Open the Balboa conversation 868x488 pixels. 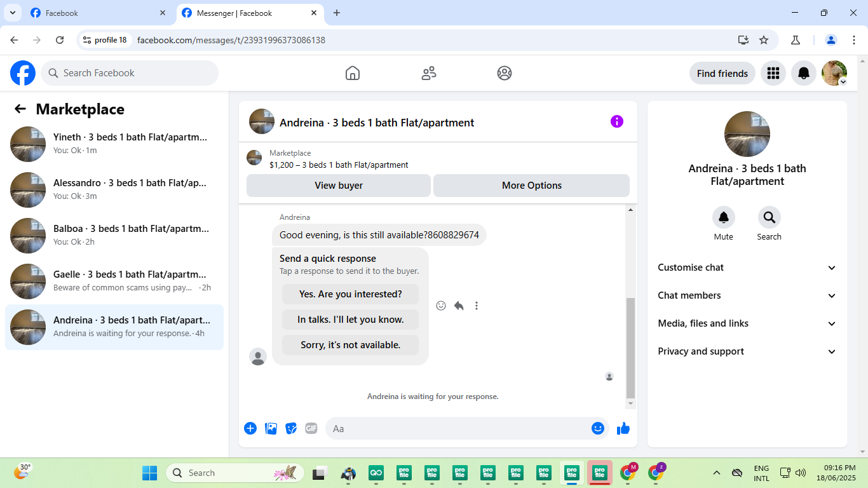pos(114,236)
